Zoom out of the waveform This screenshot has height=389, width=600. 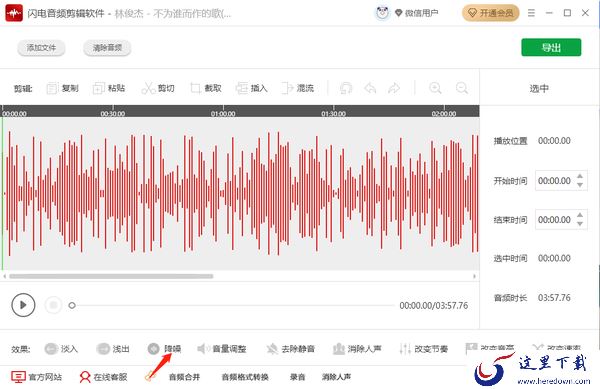click(462, 88)
